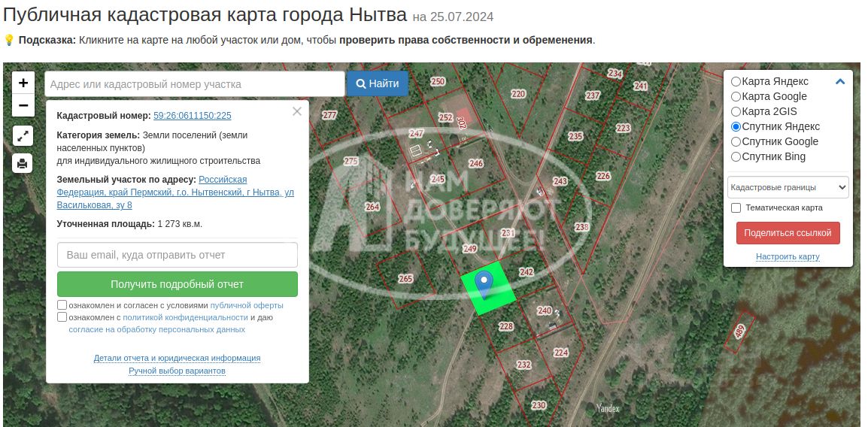Collapse the map layers panel chevron

coord(839,82)
